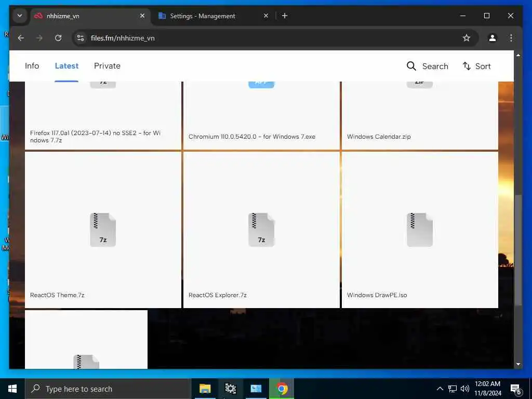Select the Latest tab
Screen dimensions: 532x399
[66, 66]
